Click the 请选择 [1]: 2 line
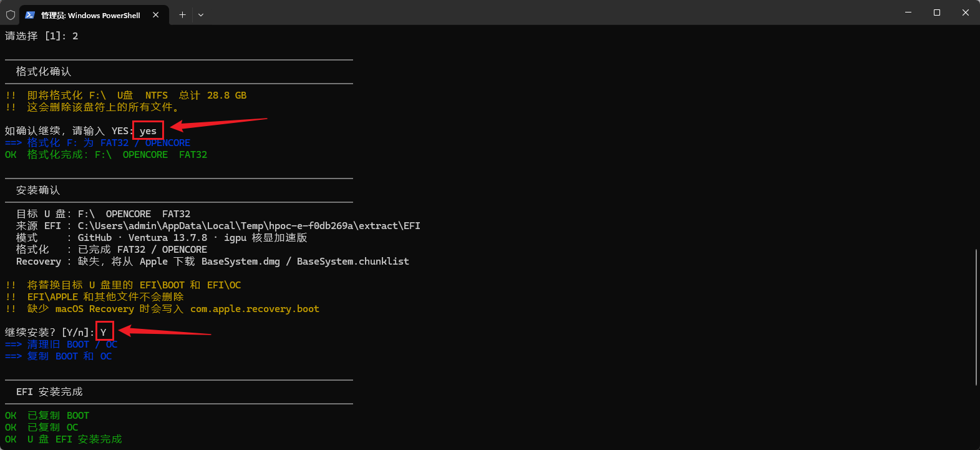980x450 pixels. 42,36
